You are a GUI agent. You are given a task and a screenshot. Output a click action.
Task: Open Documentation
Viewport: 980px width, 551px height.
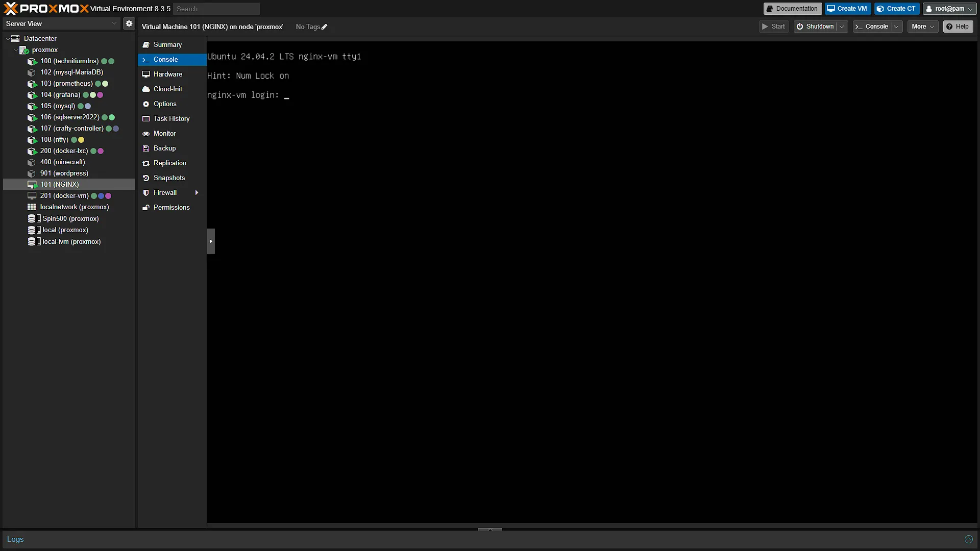pyautogui.click(x=792, y=9)
